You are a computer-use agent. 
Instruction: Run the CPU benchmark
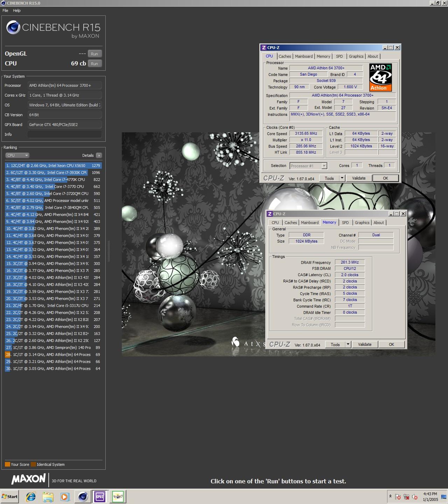pos(94,64)
